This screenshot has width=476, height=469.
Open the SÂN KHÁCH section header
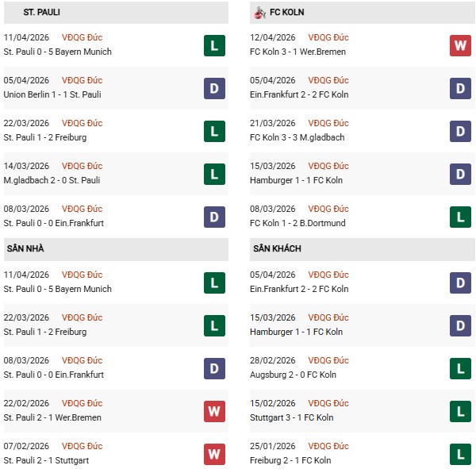pos(277,248)
